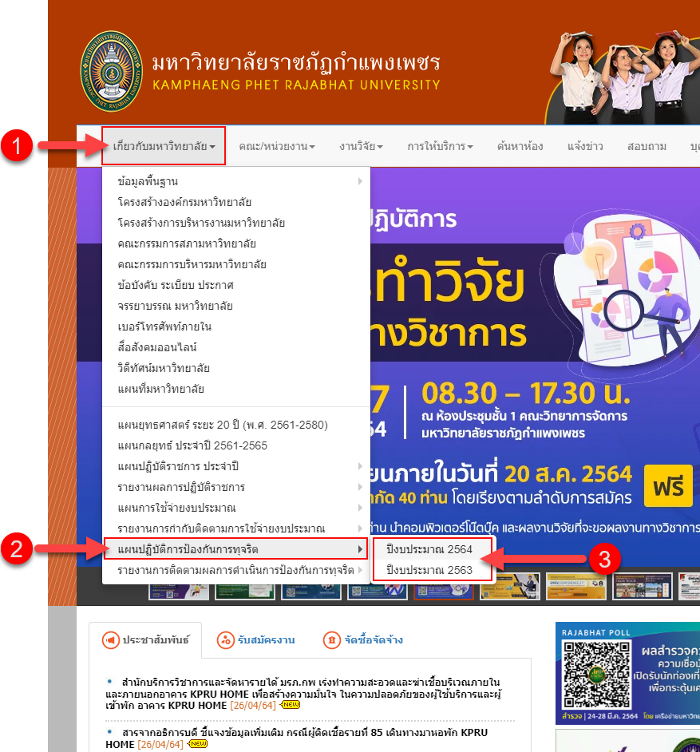Click the Rajabhat Poll QR code banner
700x752 pixels.
627,673
